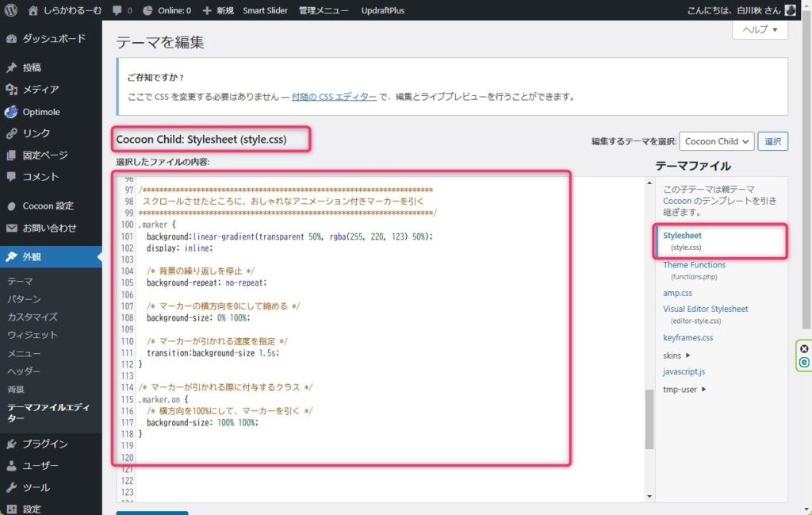Click the 選択 button

point(772,141)
